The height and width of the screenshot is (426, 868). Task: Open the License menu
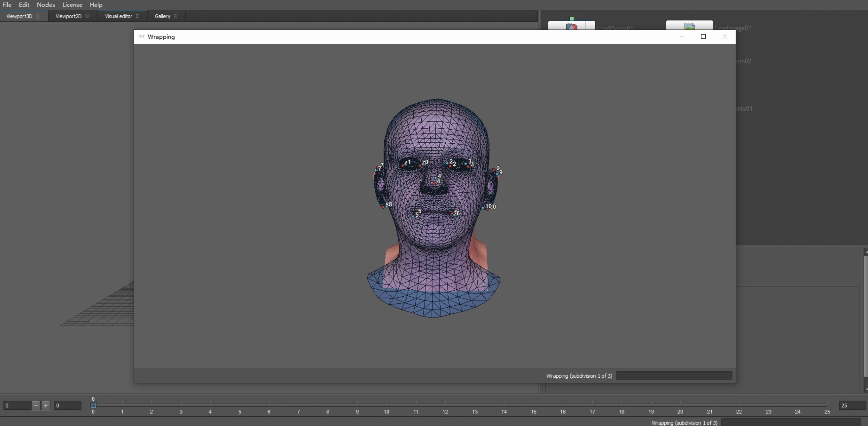click(x=72, y=5)
